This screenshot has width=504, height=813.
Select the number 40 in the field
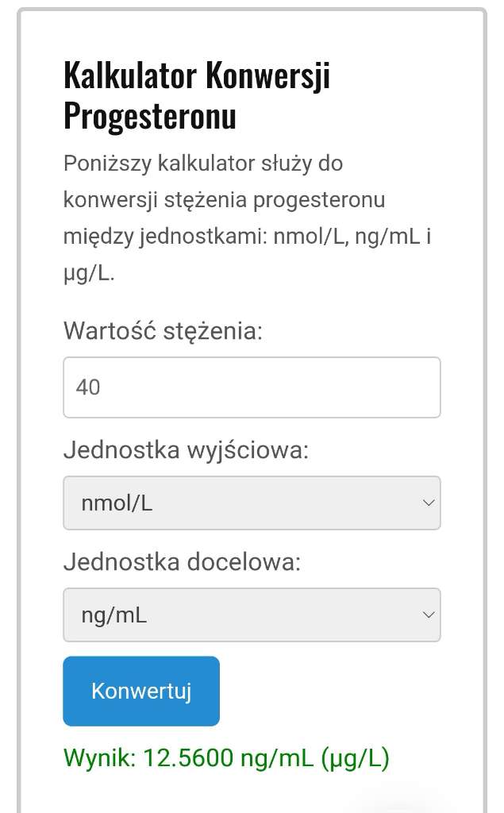point(88,387)
